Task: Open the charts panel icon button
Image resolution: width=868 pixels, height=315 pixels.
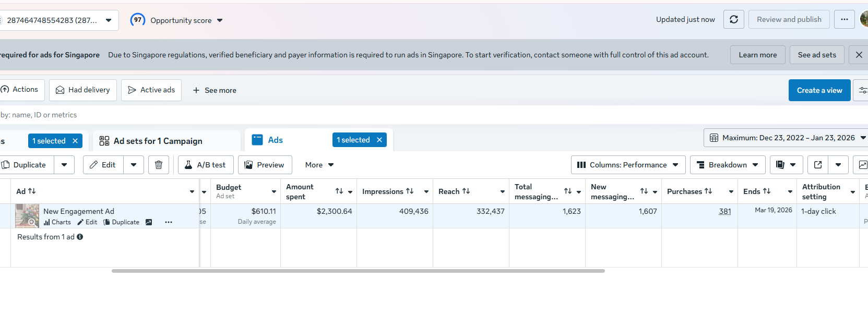Action: click(x=862, y=165)
